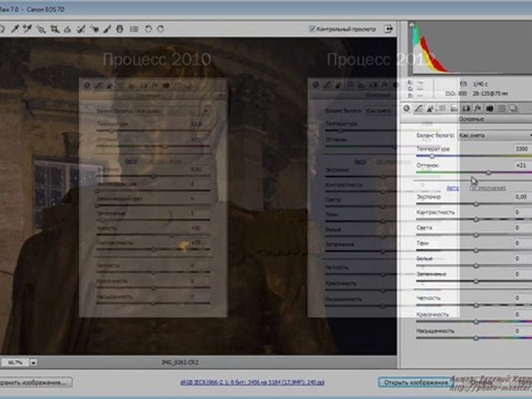Switch to the Snapshots panel tab
This screenshot has width=532, height=399.
[513, 109]
